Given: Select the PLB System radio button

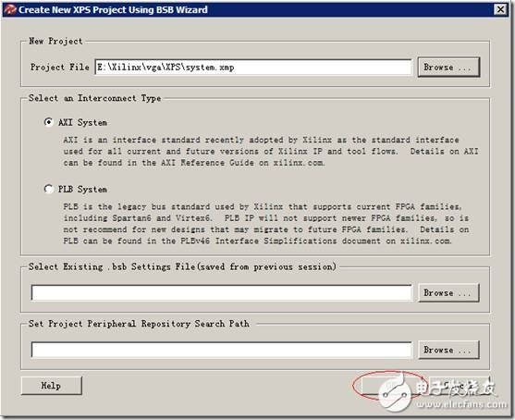Looking at the screenshot, I should [x=49, y=189].
